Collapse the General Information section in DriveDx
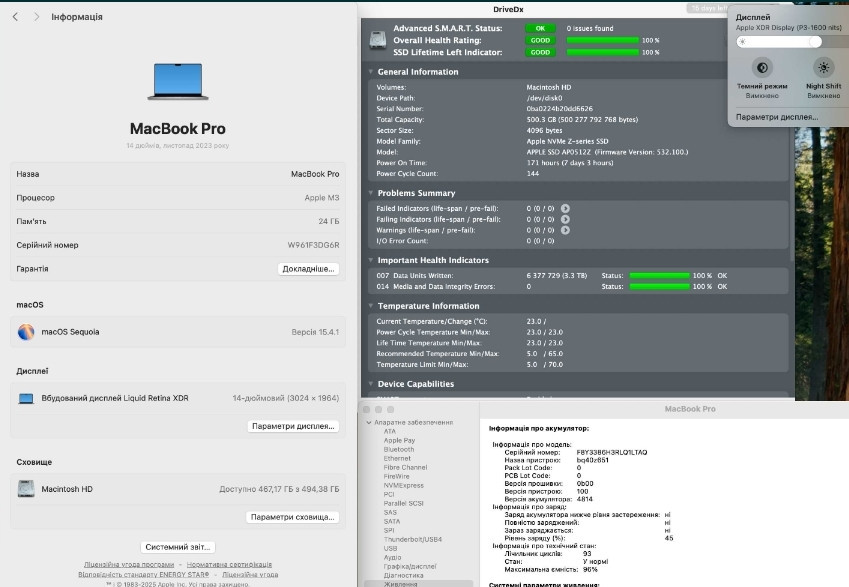 point(368,73)
